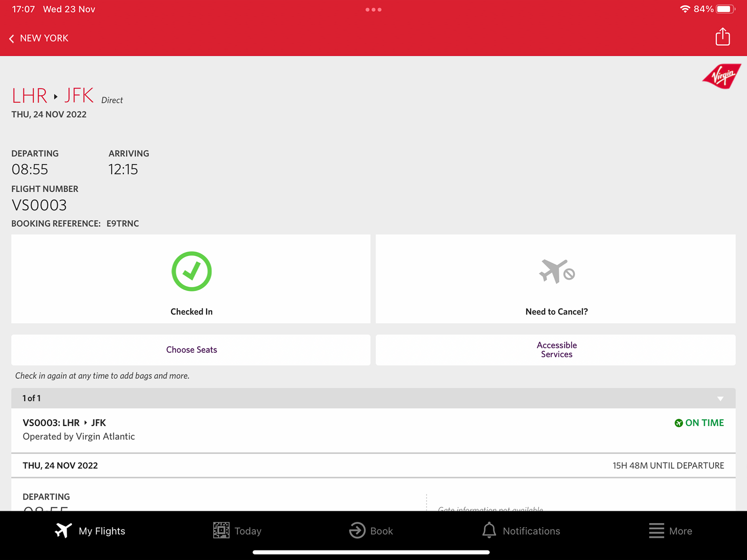Tap flight number VS0003 heading

coord(39,205)
